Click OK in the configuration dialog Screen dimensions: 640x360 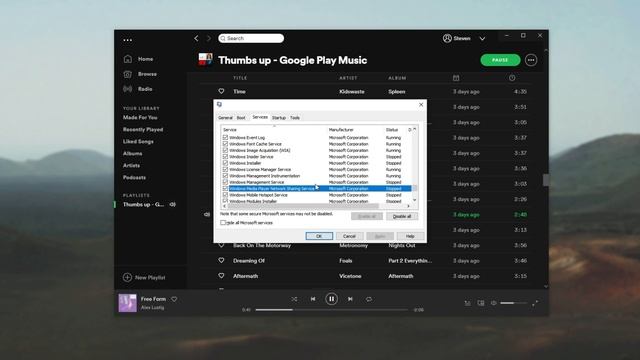tap(319, 236)
